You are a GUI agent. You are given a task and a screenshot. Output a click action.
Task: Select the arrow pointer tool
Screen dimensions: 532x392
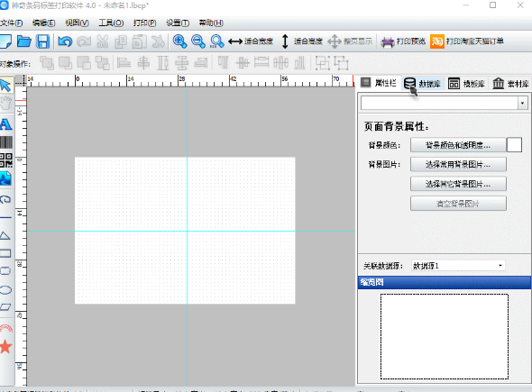pos(5,85)
